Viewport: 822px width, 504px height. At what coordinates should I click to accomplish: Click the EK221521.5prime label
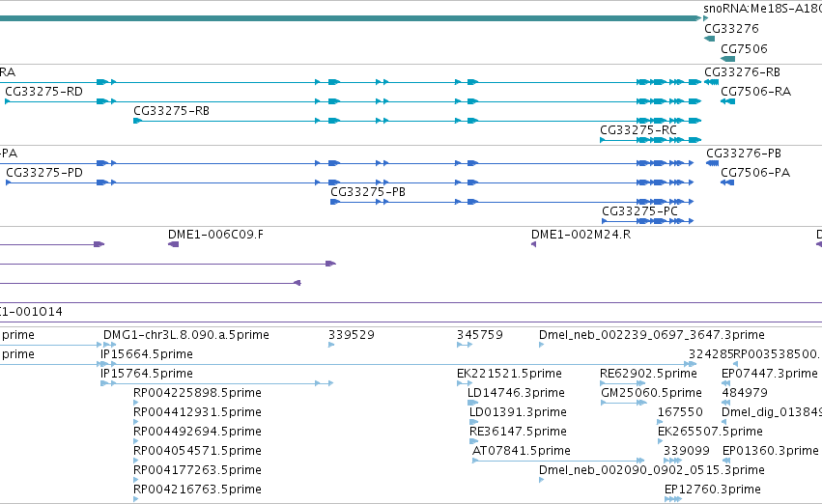[509, 374]
